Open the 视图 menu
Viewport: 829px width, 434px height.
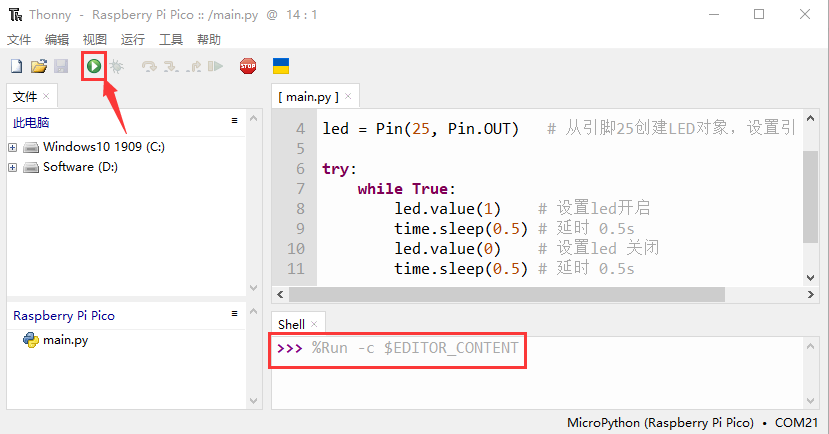tap(95, 40)
